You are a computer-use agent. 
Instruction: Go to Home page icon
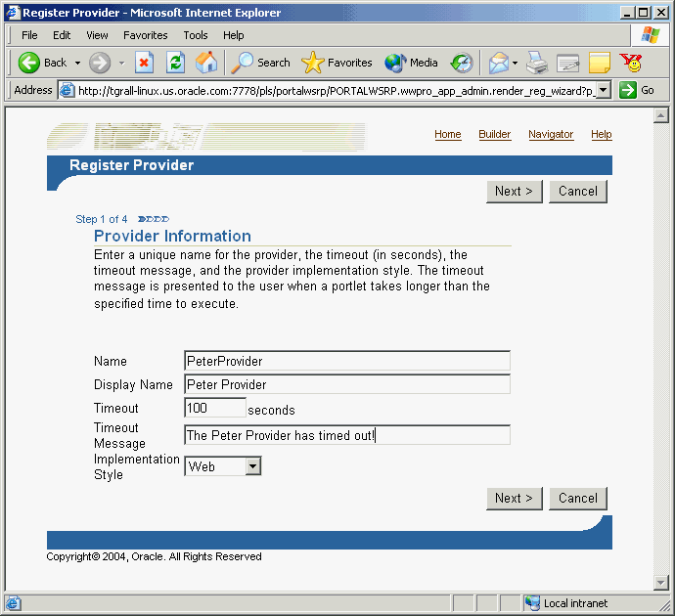(206, 63)
